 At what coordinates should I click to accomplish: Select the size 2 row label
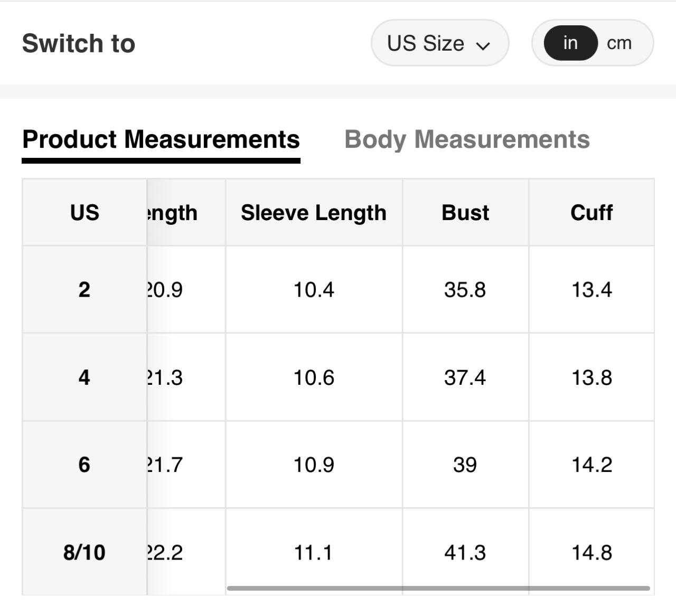(x=84, y=289)
